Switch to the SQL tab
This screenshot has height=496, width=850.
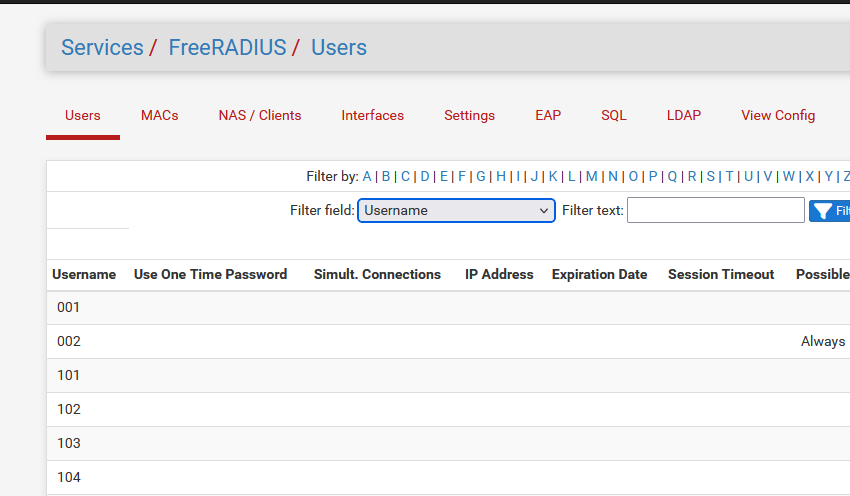613,116
